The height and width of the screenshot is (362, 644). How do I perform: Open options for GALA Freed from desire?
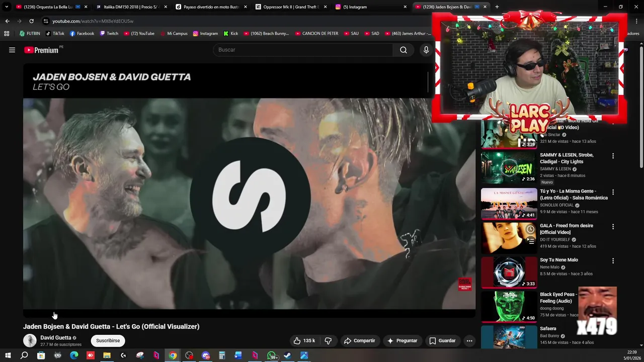(613, 227)
